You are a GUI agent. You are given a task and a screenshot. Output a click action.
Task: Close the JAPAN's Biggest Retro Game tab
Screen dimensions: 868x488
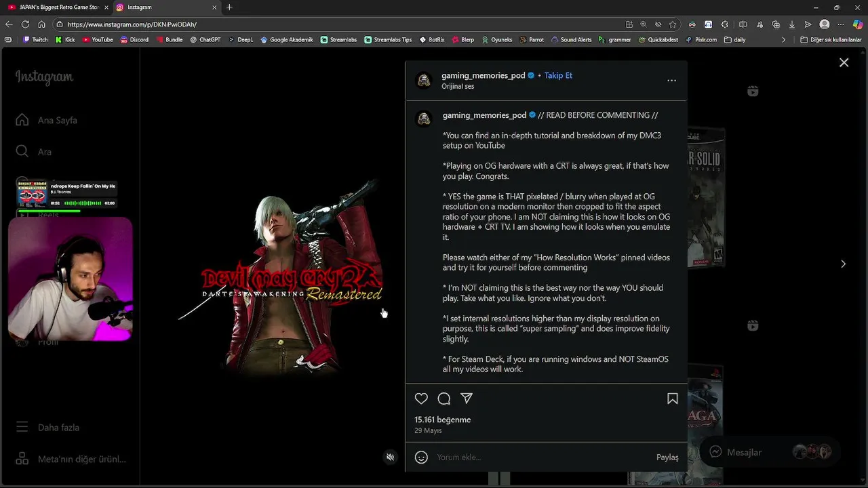(x=106, y=7)
